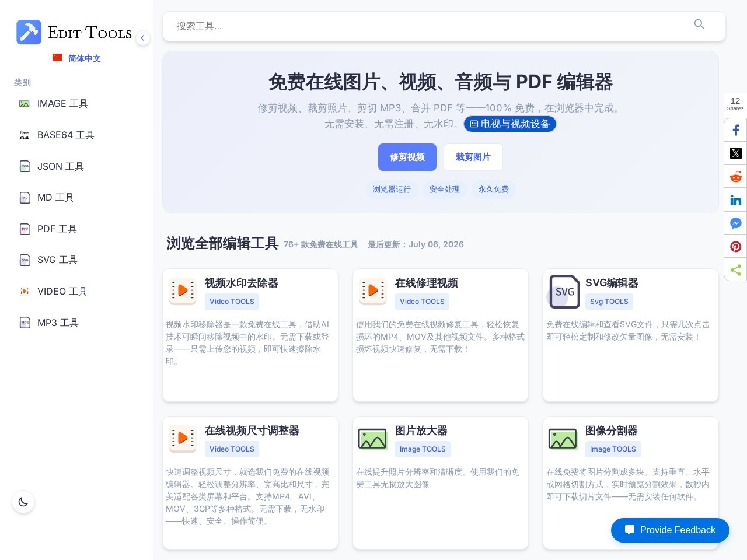This screenshot has height=560, width=747.
Task: Collapse the sidebar with the chevron button
Action: coord(142,38)
